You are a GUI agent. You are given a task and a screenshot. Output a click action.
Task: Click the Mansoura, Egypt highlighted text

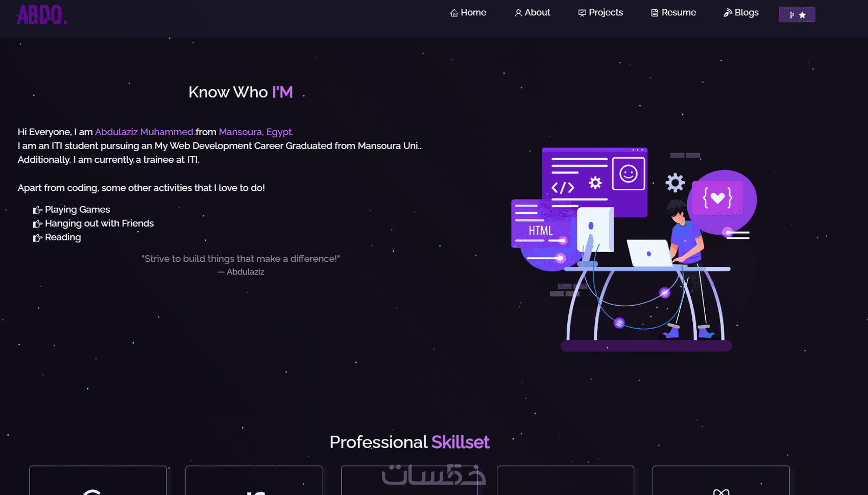tap(256, 132)
